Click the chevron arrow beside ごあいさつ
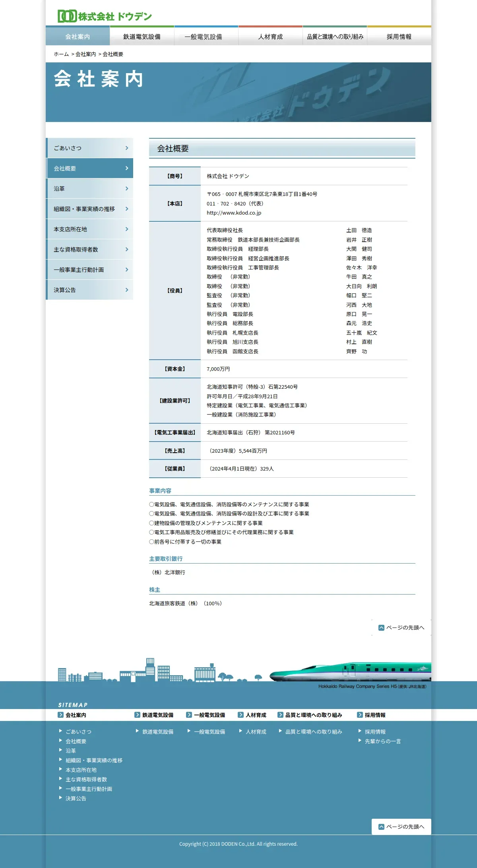 (127, 148)
